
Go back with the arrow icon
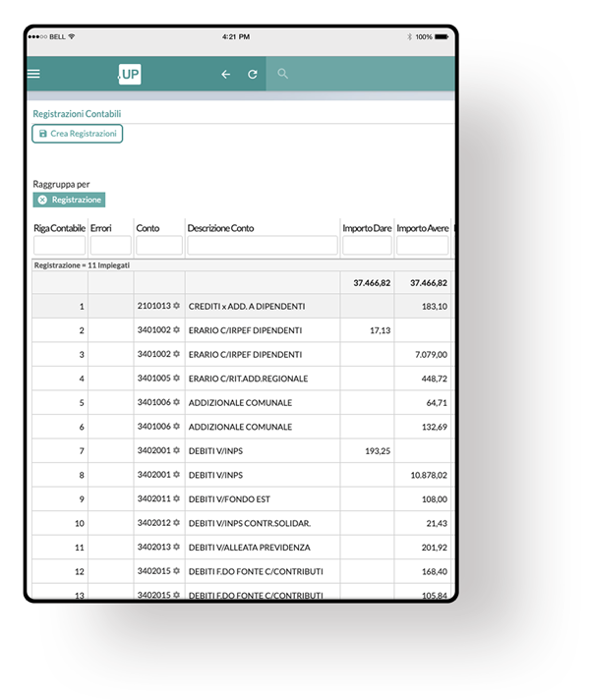tap(226, 74)
